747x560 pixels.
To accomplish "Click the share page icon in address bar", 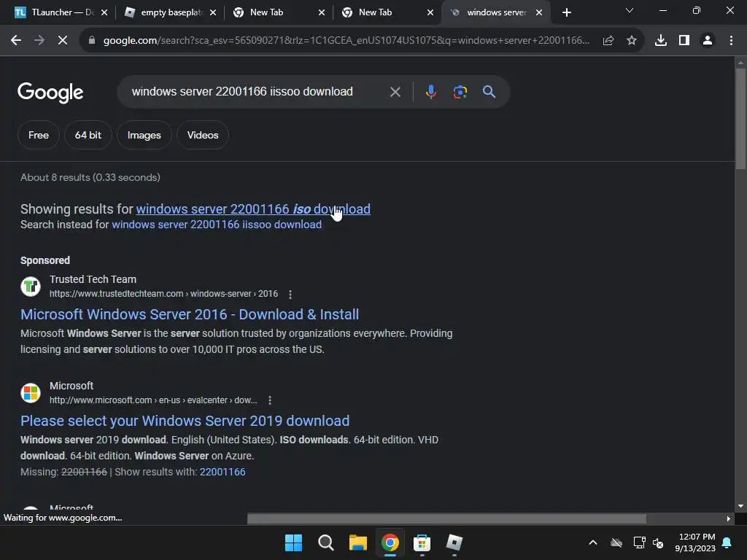I will 608,41.
